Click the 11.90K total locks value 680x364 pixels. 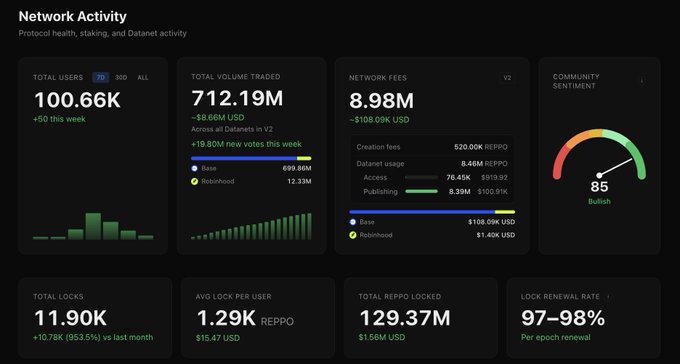coord(70,318)
